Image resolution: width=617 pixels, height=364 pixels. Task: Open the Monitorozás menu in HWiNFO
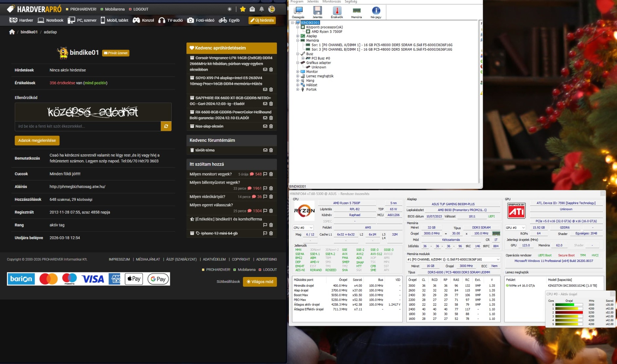coord(332,2)
